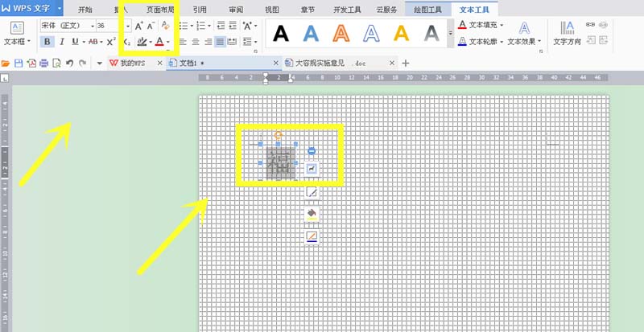Expand the 文本填充 text fill dropdown

point(502,25)
